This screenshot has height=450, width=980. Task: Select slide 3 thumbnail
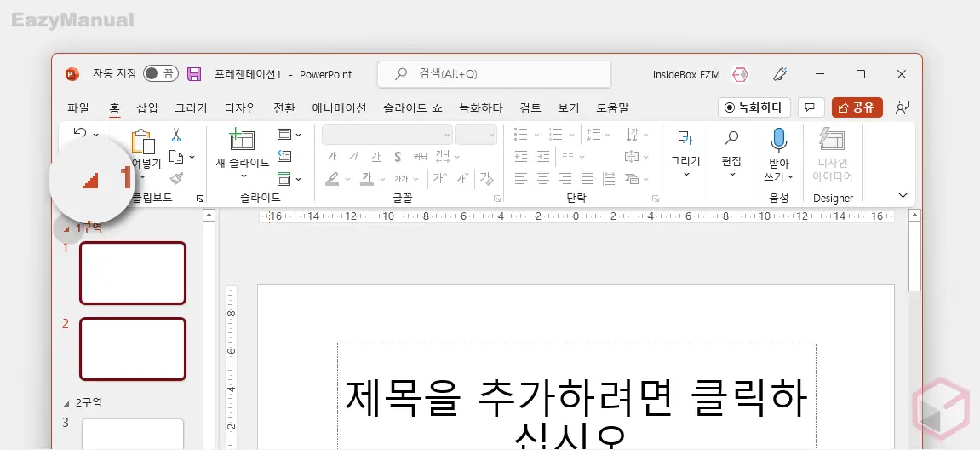[x=133, y=434]
